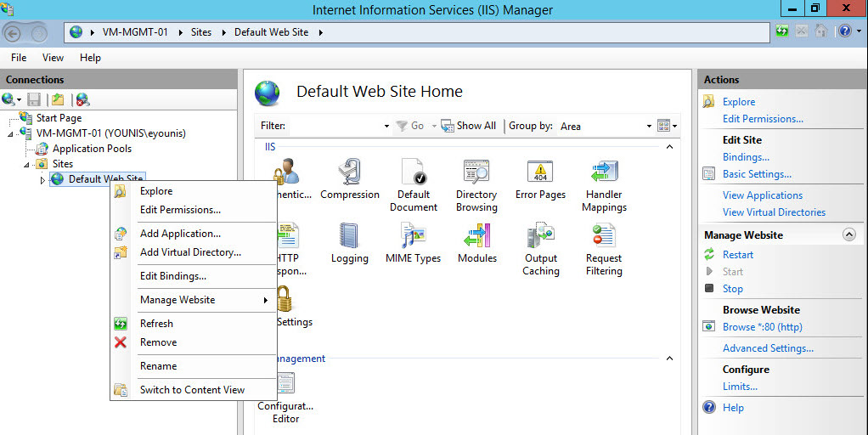The image size is (868, 435).
Task: Click the Restart link in Actions
Action: (737, 255)
